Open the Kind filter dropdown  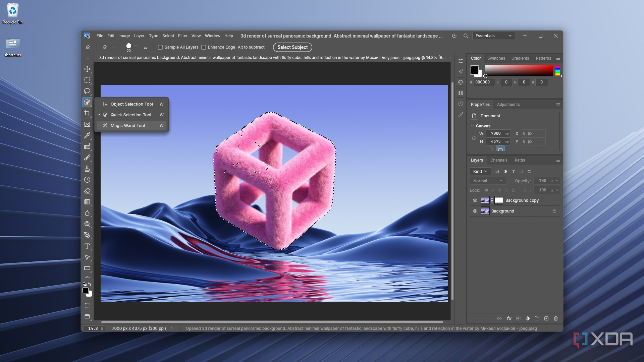tap(480, 172)
